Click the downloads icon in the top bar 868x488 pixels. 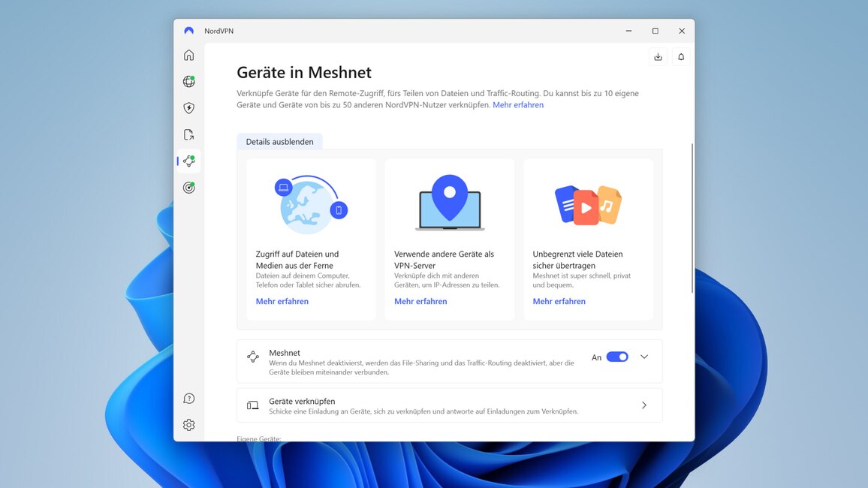[x=658, y=56]
